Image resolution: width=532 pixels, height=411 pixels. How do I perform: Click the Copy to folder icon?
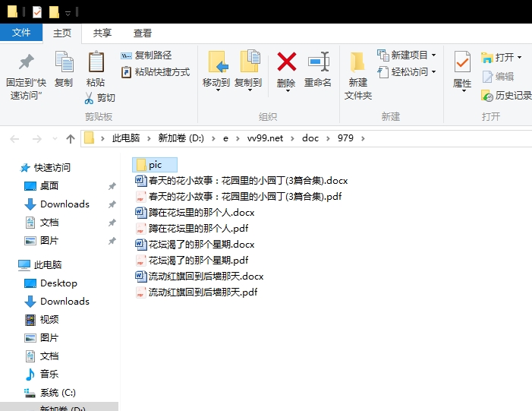(250, 61)
